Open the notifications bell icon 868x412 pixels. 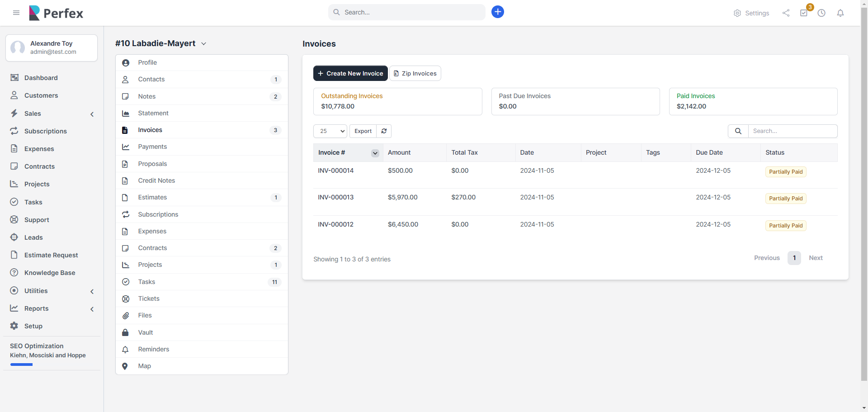tap(840, 13)
